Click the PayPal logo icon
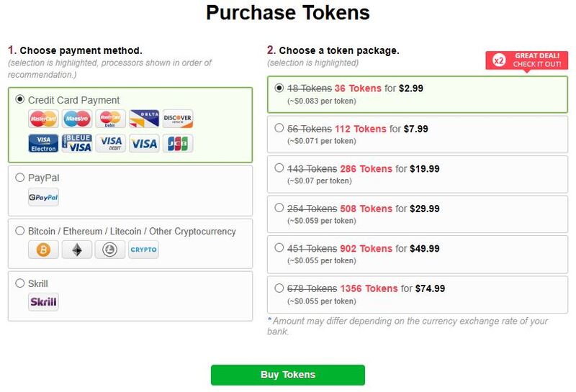This screenshot has height=392, width=576. coord(43,197)
